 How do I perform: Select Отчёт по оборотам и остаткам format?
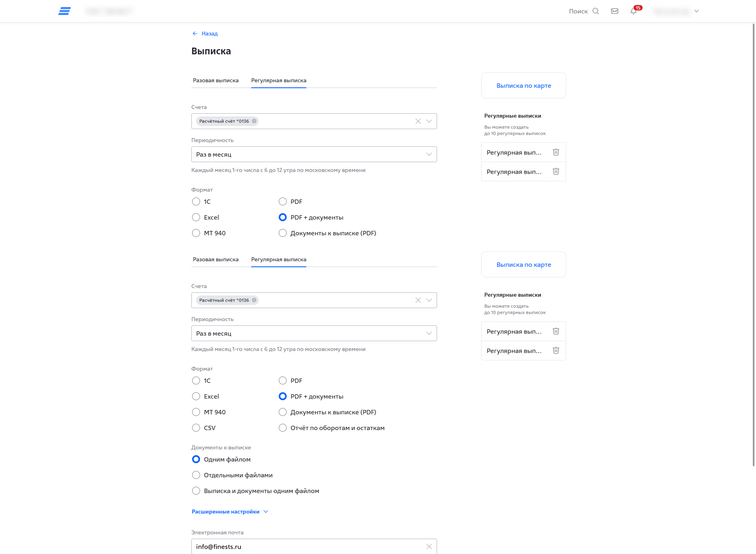click(x=283, y=428)
